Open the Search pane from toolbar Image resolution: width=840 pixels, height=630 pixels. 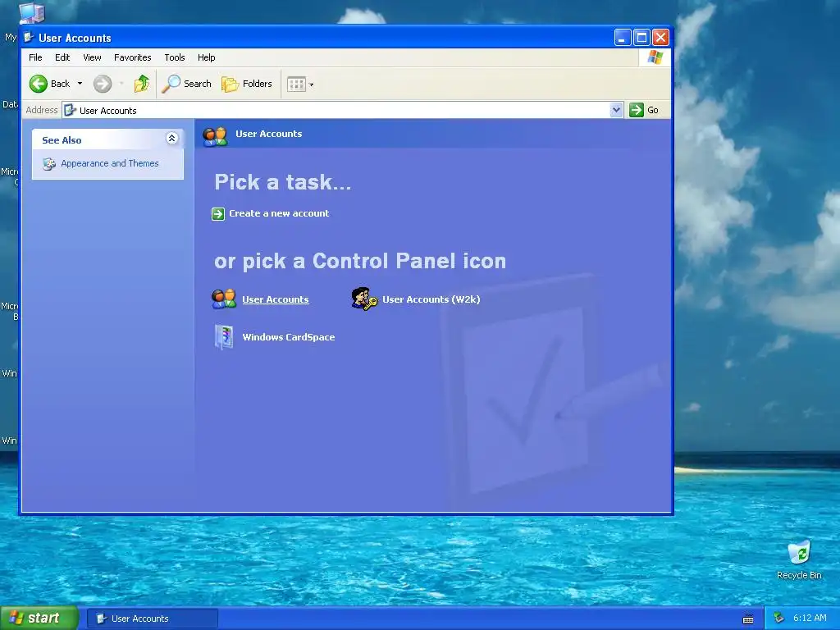click(186, 84)
